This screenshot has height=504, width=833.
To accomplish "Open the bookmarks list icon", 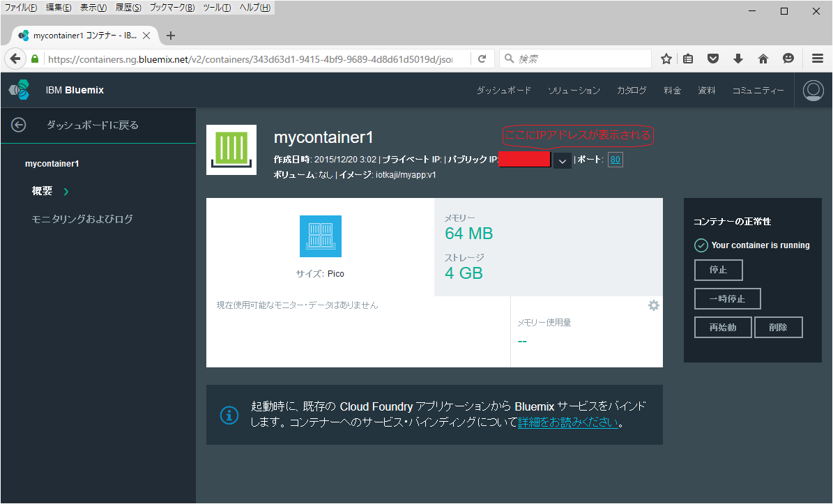I will (x=688, y=59).
